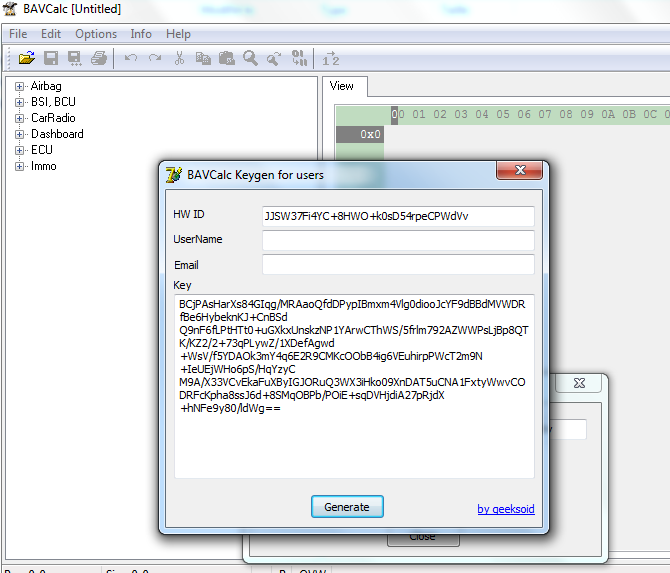Click the 08 column header in hex view
670x573 pixels.
pyautogui.click(x=566, y=115)
